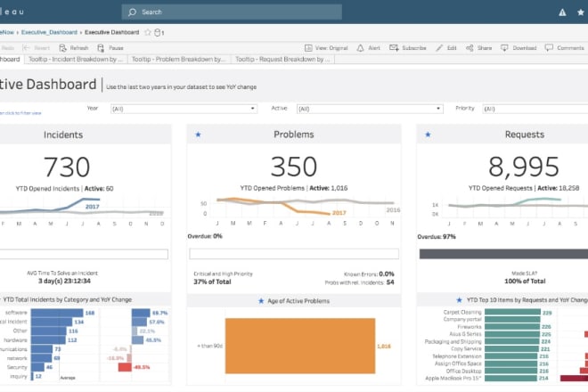The width and height of the screenshot is (588, 392).
Task: Click the Subscribe label in the toolbar
Action: (x=414, y=48)
